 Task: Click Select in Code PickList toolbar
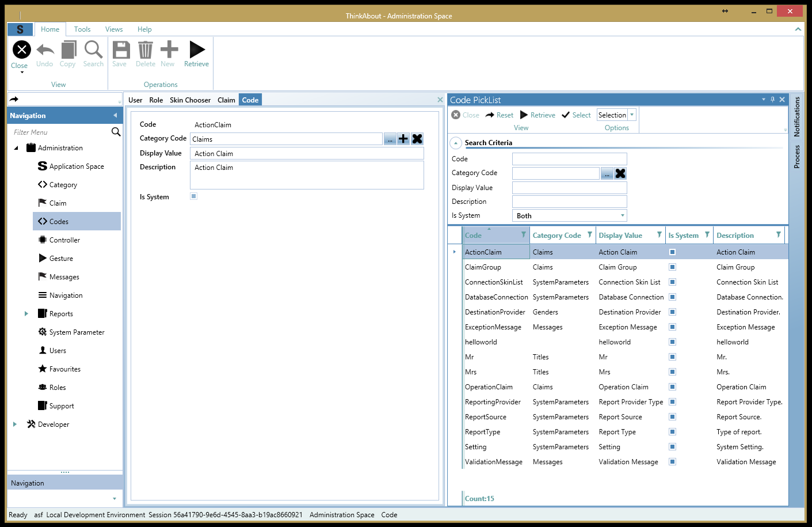pos(576,115)
